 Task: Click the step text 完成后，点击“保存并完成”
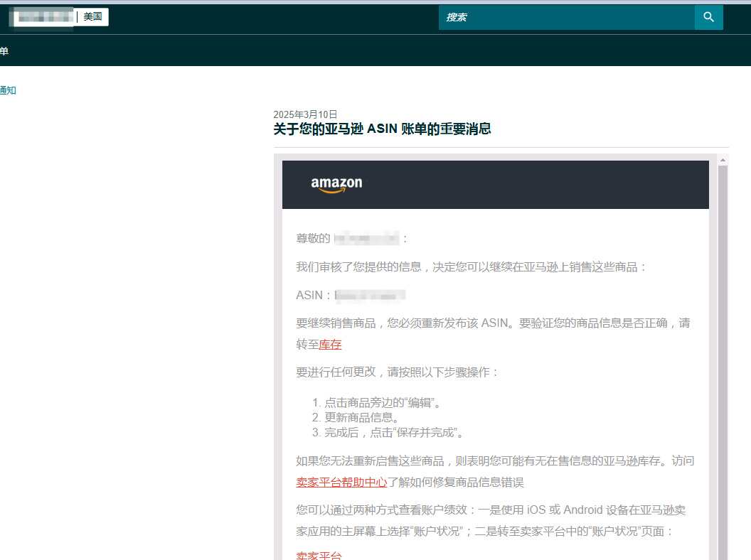[394, 433]
